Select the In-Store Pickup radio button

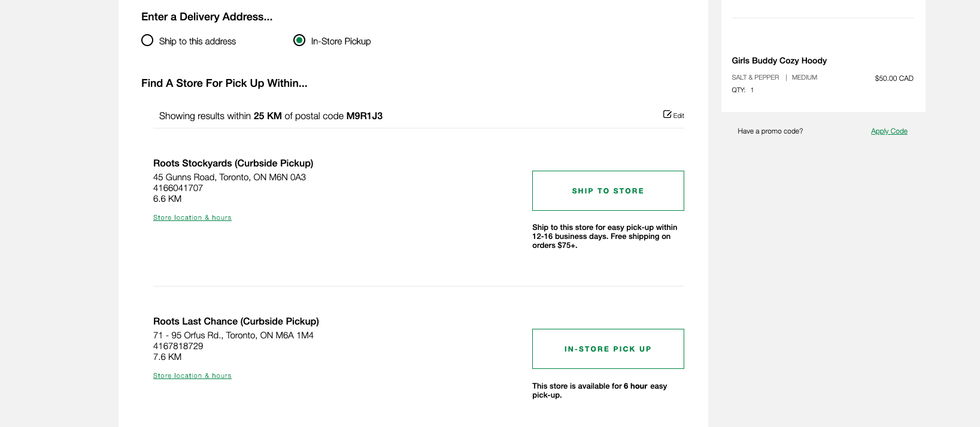299,40
